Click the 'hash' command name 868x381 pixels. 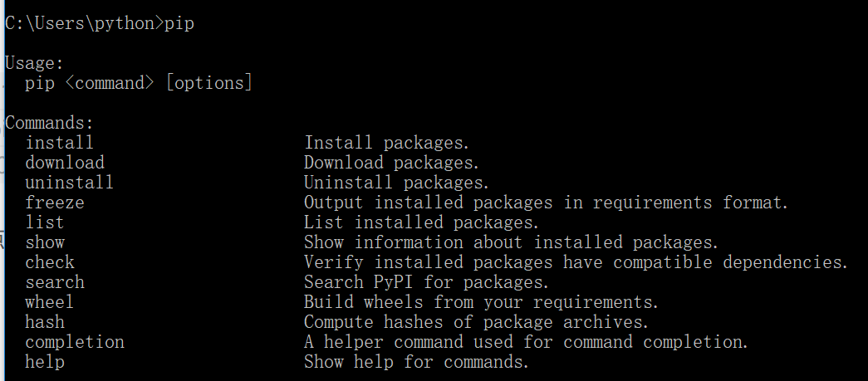(x=44, y=322)
